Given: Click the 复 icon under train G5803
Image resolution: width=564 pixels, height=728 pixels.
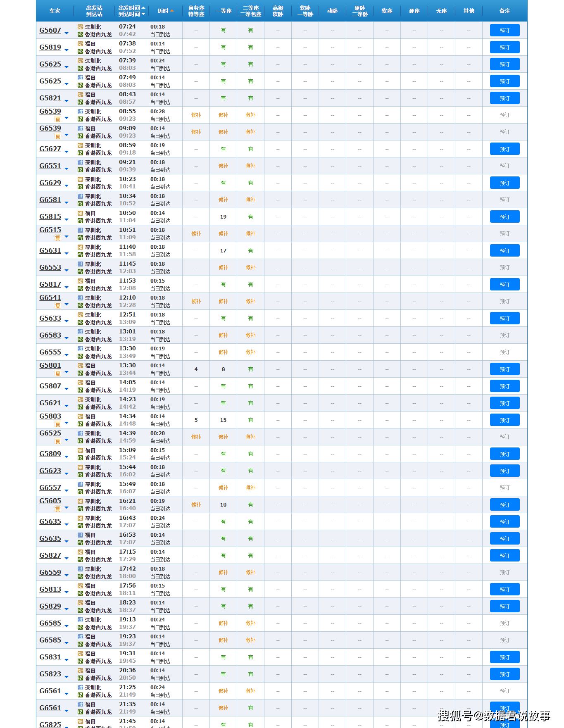Looking at the screenshot, I should [x=58, y=424].
